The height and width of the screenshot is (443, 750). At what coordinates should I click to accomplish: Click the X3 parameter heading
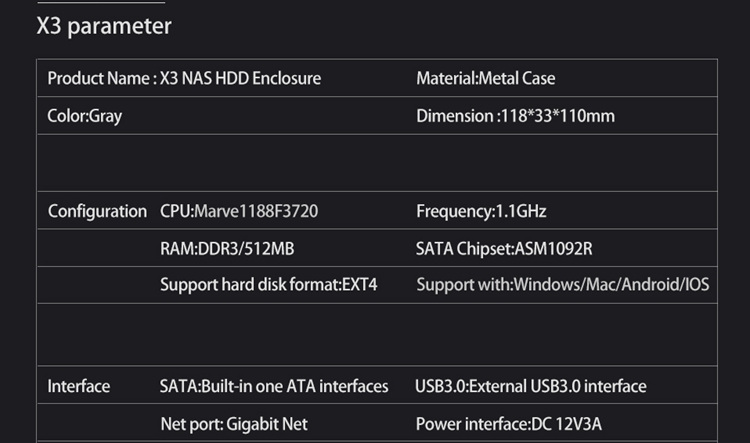(104, 26)
